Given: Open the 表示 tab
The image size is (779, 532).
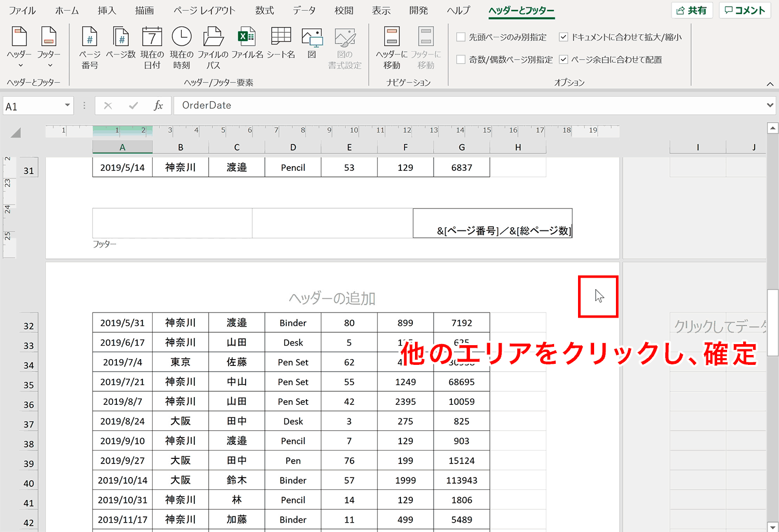Looking at the screenshot, I should 381,10.
